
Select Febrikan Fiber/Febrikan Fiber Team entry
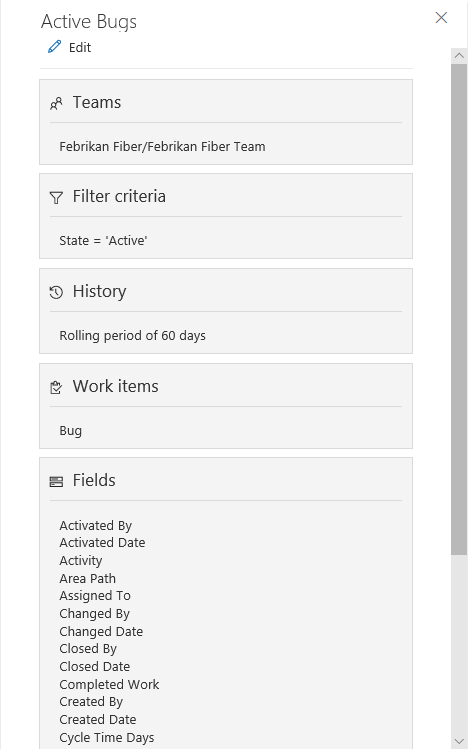pos(162,146)
